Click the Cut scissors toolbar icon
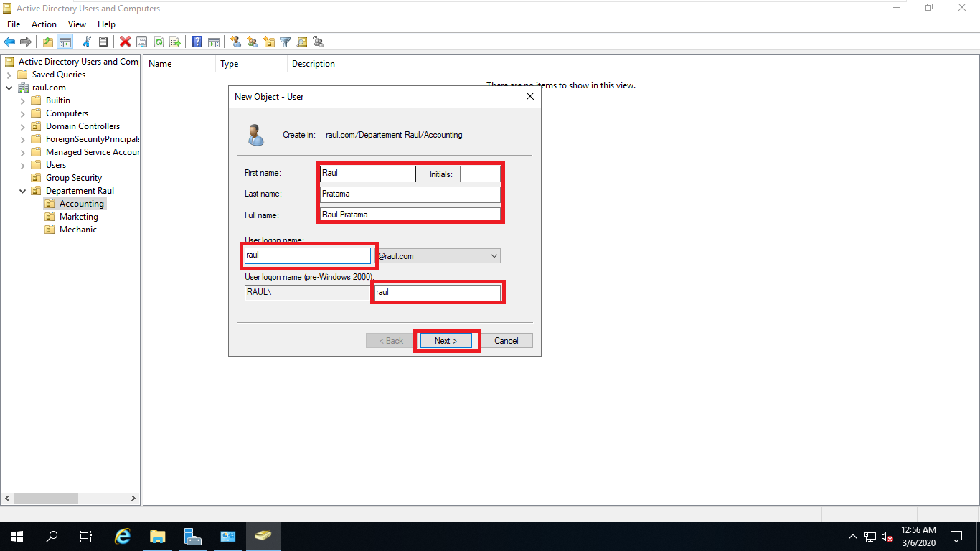The height and width of the screenshot is (551, 980). (87, 42)
